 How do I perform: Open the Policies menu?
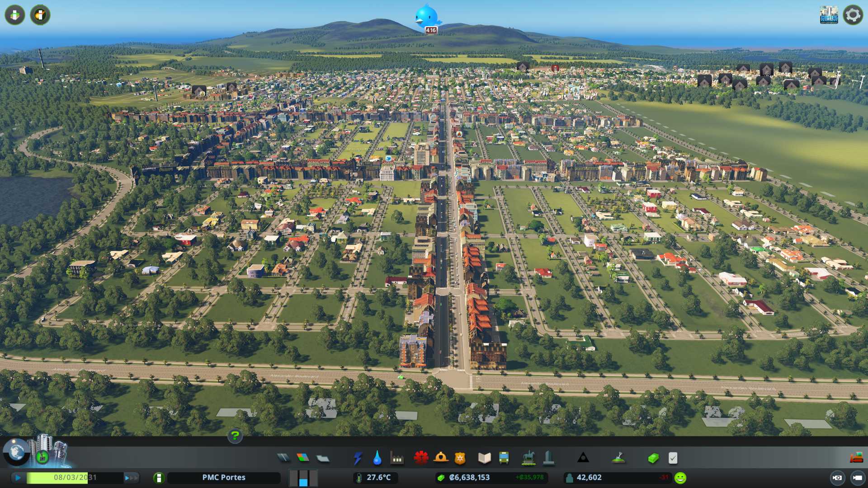click(673, 458)
